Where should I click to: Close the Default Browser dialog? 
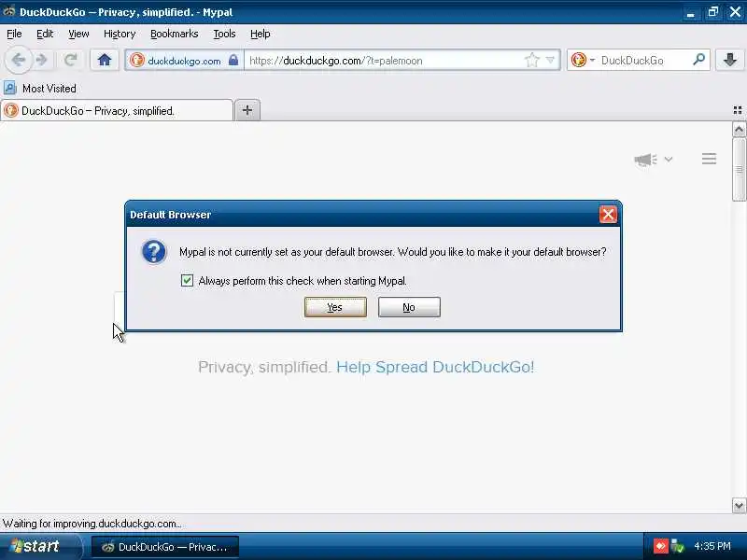click(x=608, y=215)
